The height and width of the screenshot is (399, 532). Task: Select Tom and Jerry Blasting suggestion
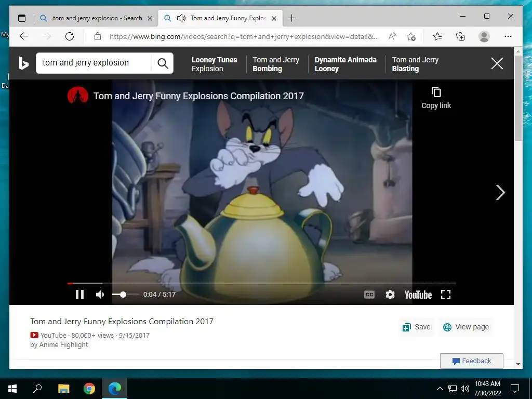[x=415, y=64]
